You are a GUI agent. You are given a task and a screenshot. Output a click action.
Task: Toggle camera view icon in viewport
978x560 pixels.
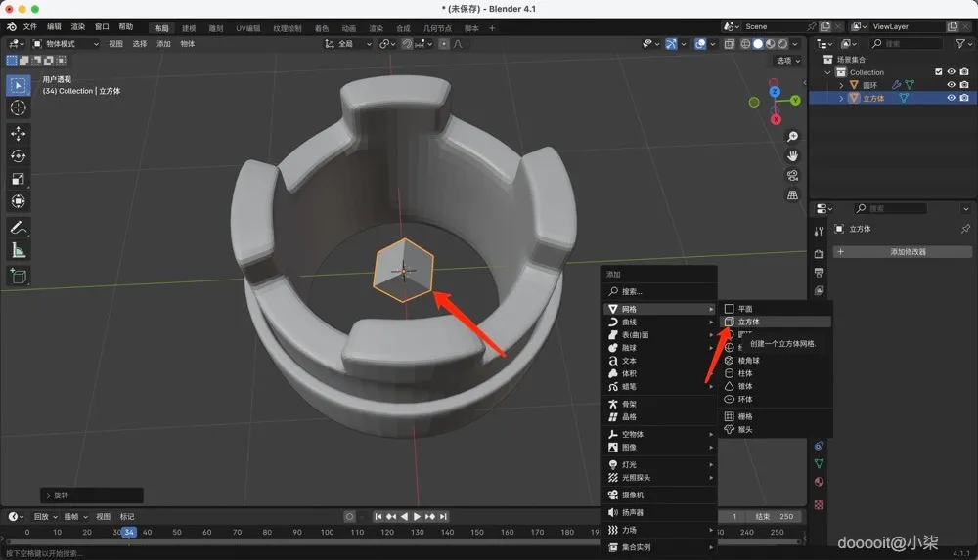point(792,175)
